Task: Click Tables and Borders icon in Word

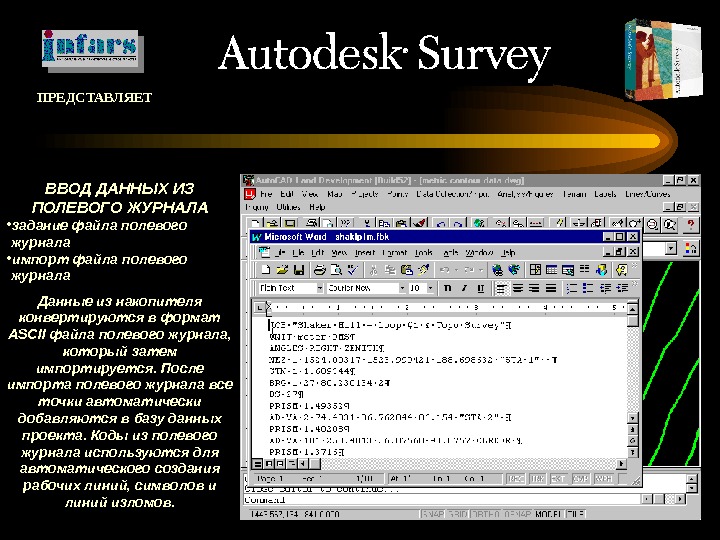Action: 535,270
